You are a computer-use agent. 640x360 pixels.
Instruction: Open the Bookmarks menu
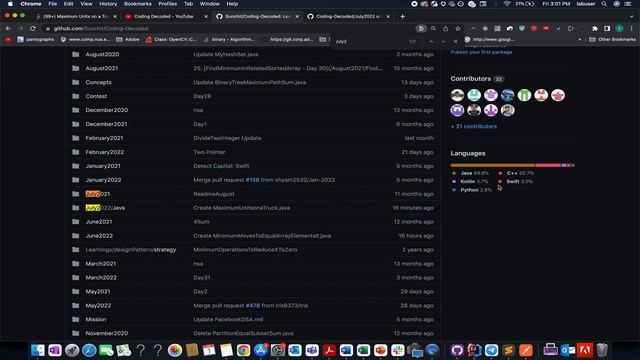tap(138, 4)
